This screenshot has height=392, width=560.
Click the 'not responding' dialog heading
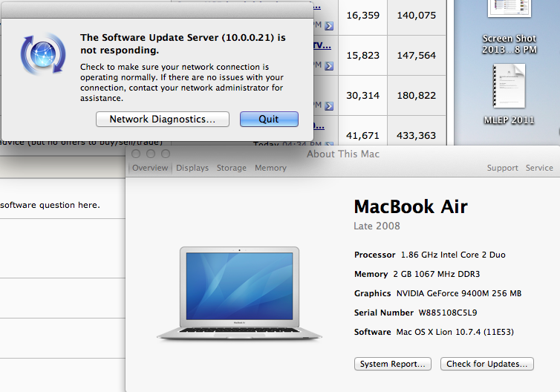pyautogui.click(x=183, y=44)
